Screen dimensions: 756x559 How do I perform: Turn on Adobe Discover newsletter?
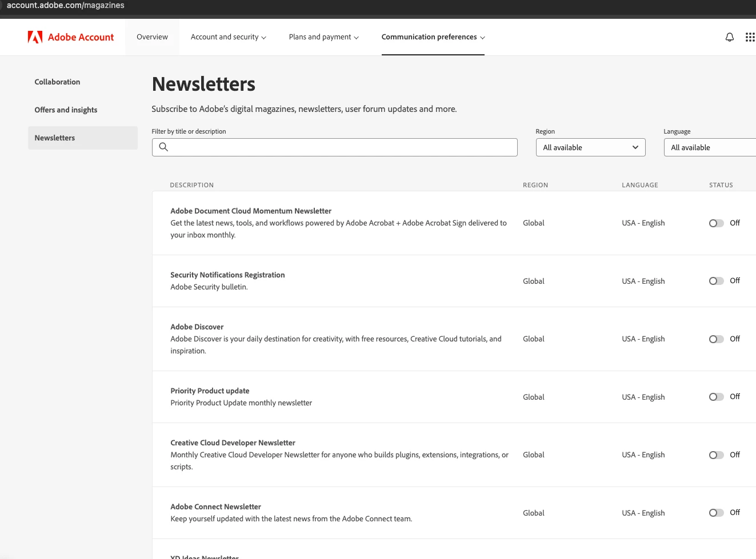point(717,339)
